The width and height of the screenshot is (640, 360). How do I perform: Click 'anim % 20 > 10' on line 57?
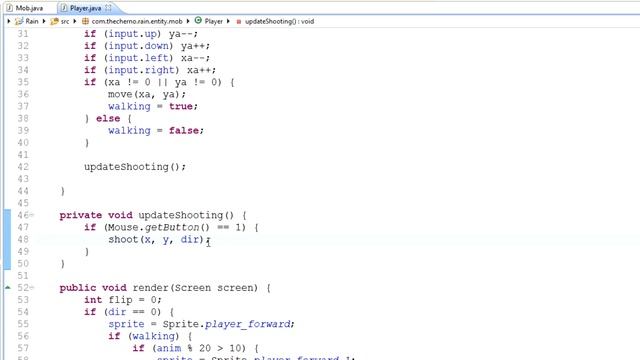click(201, 349)
